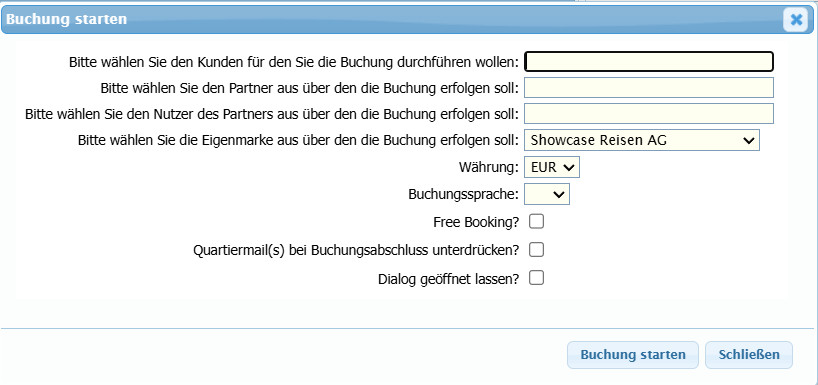This screenshot has height=385, width=818.
Task: Click the Free Booking? label text
Action: [476, 222]
